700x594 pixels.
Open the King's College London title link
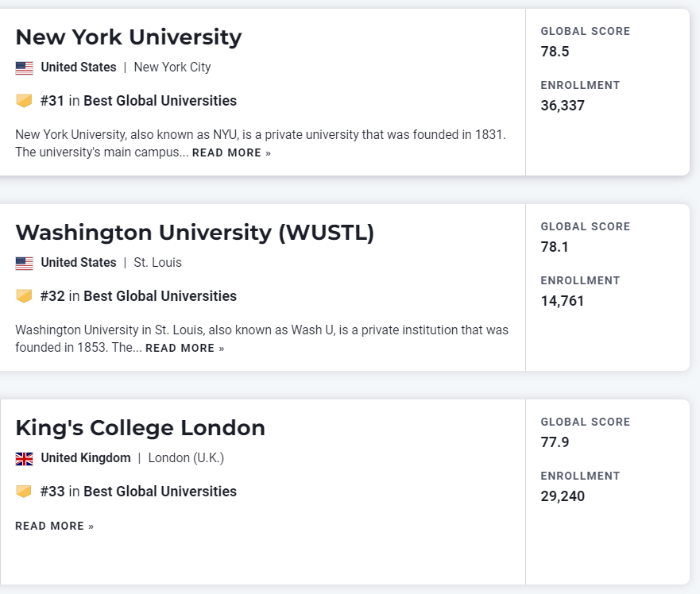(140, 428)
